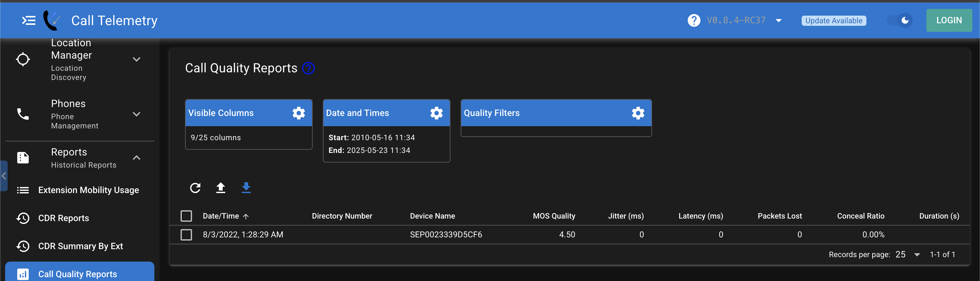Click the CDR Summary By Ext history icon
Screen dimensions: 980x281
click(23, 246)
